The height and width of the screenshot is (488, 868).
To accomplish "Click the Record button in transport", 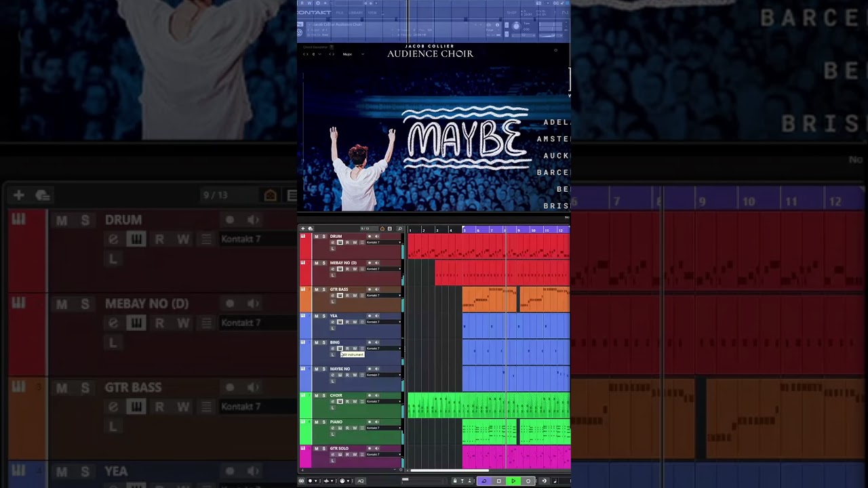I will 528,481.
